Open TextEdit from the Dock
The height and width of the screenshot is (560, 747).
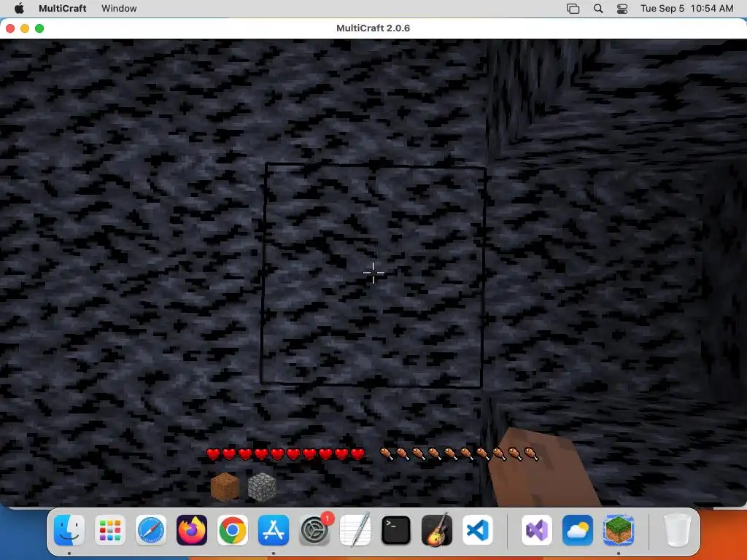click(355, 530)
